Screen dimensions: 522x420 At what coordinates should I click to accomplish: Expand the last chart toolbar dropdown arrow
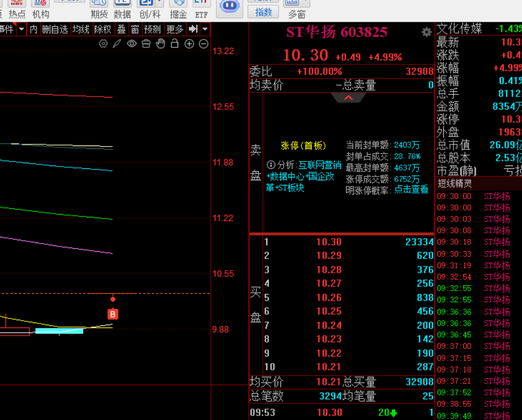[206, 29]
